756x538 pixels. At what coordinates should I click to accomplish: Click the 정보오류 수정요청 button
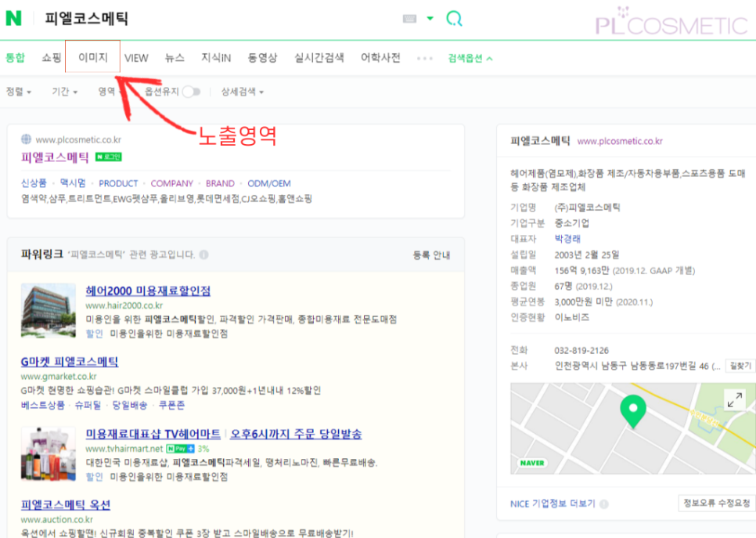click(716, 503)
